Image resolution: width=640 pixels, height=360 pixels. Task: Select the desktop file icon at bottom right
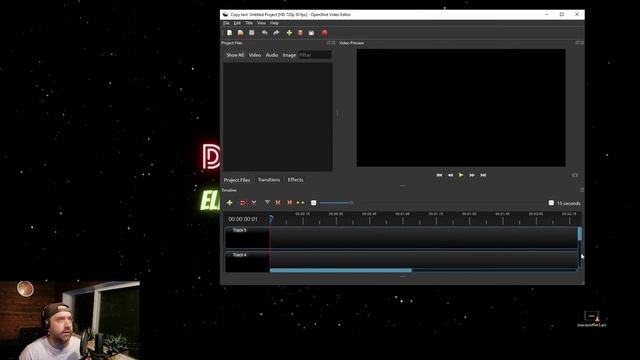tap(591, 319)
